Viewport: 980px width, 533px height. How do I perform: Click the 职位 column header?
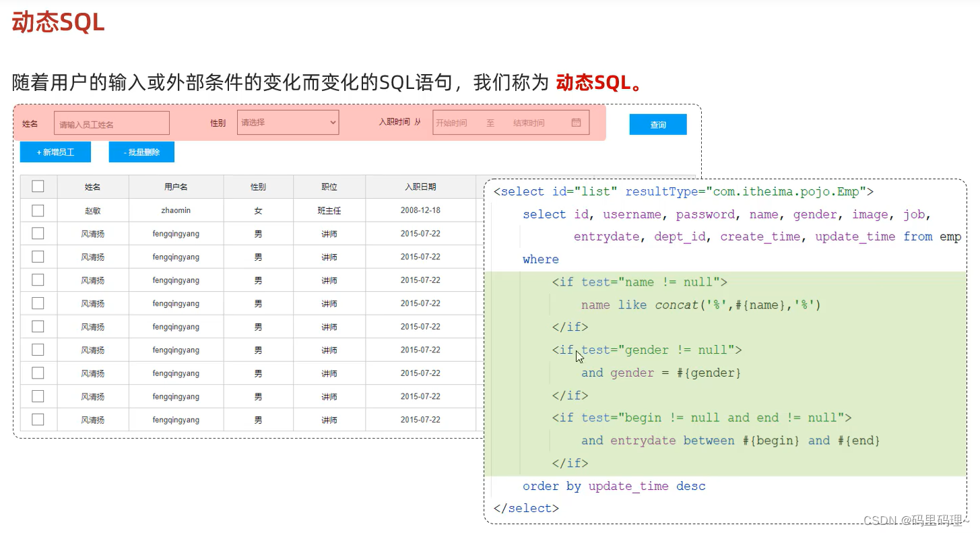click(x=329, y=186)
